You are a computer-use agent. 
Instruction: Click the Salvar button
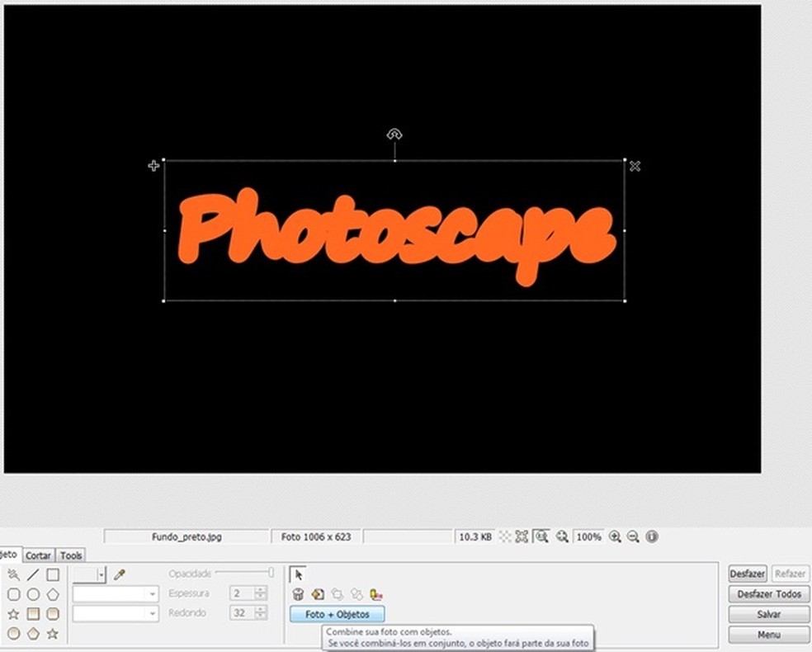click(x=769, y=614)
